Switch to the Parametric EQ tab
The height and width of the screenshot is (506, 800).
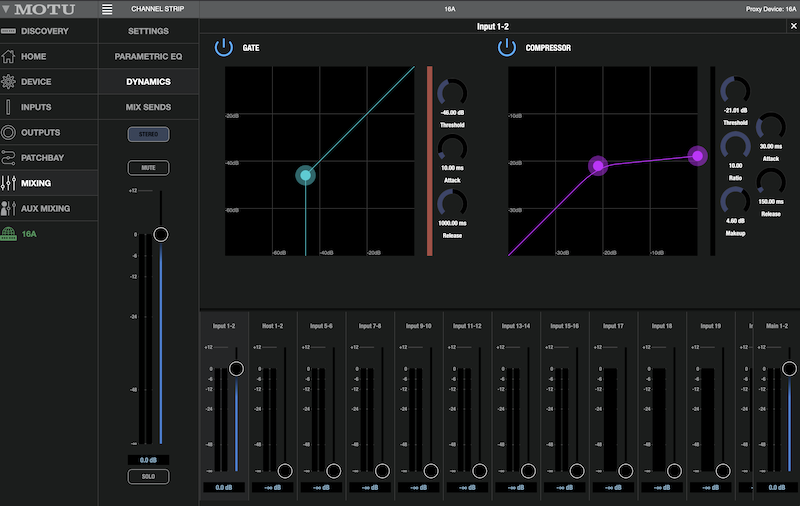(148, 57)
